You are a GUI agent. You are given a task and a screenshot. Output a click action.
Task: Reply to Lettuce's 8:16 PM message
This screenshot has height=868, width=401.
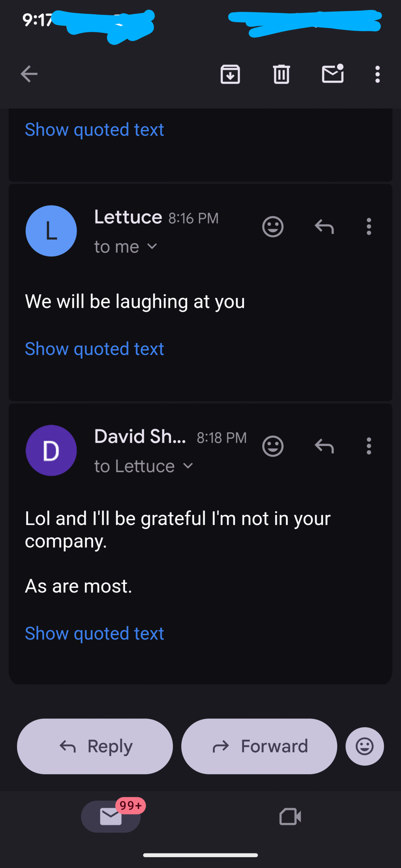324,226
